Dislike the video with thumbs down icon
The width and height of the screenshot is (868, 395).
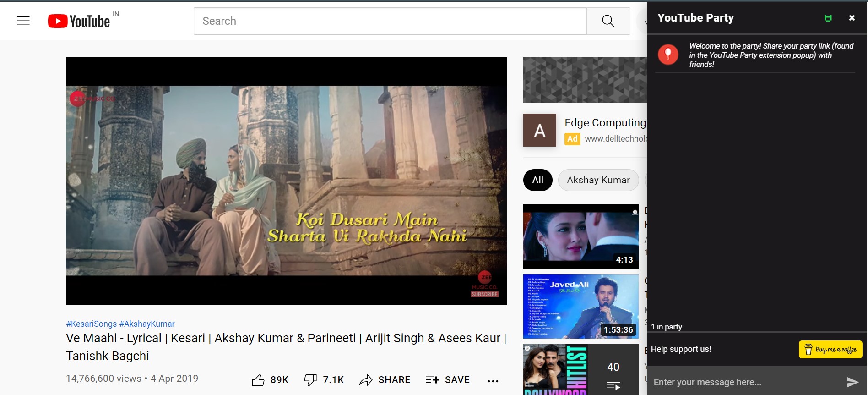[310, 380]
